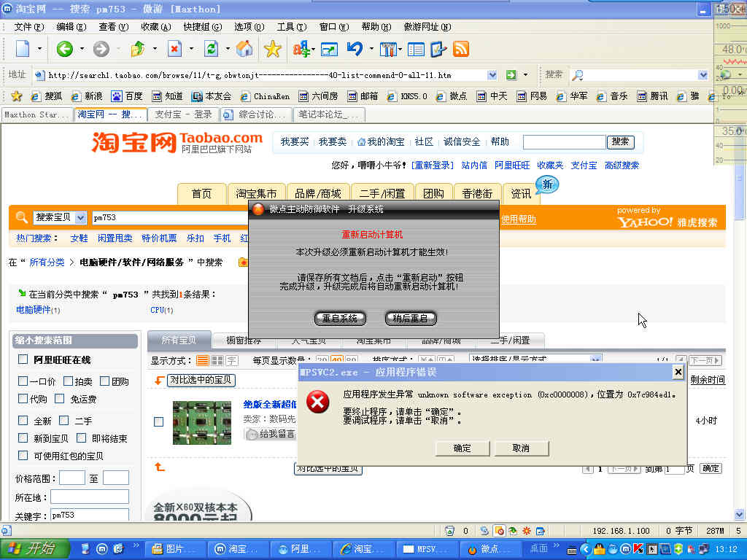747x560 pixels.
Task: Click the red error icon in MPSVC2 dialog
Action: [x=318, y=402]
